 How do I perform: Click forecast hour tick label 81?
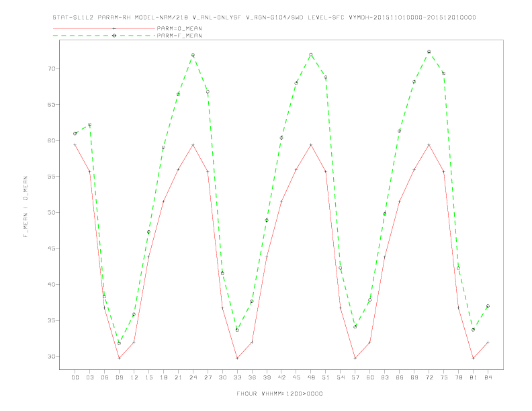[474, 377]
